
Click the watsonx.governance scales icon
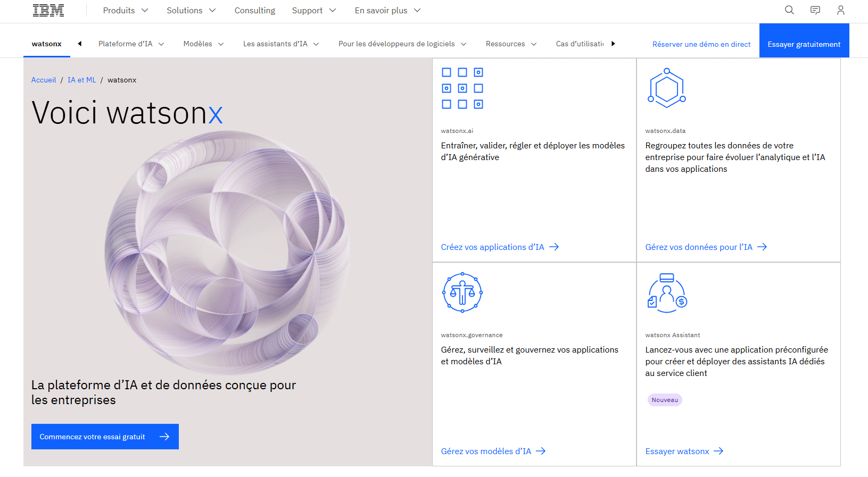pos(462,292)
